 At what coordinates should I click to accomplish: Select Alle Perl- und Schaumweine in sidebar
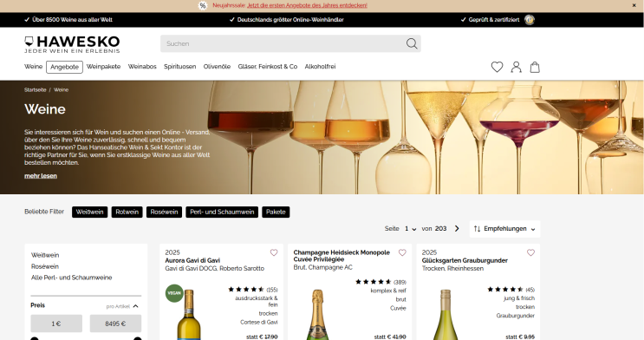pos(71,278)
